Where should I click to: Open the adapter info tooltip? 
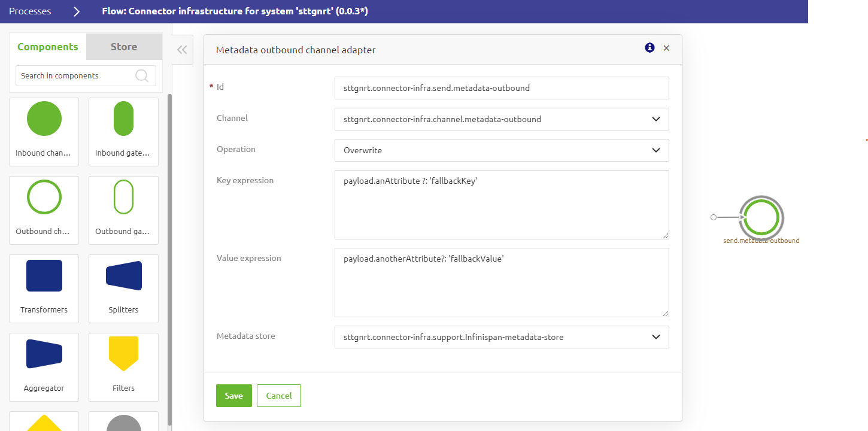650,48
